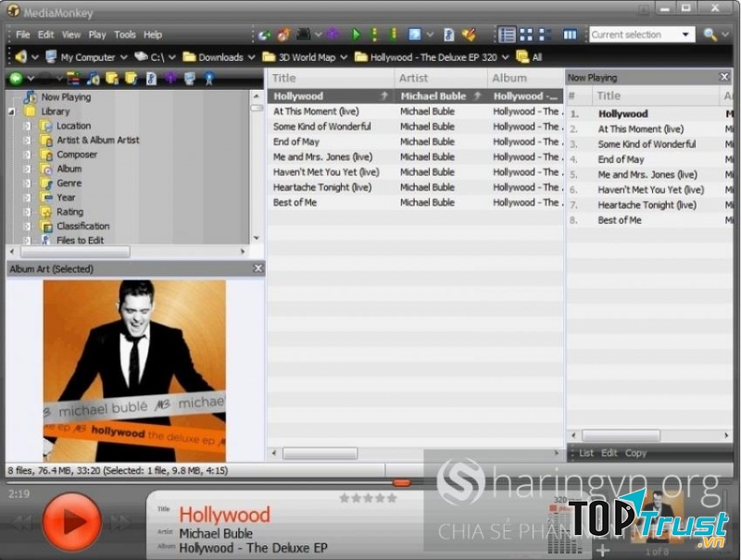The image size is (741, 560).
Task: Open the Help menu
Action: 153,34
